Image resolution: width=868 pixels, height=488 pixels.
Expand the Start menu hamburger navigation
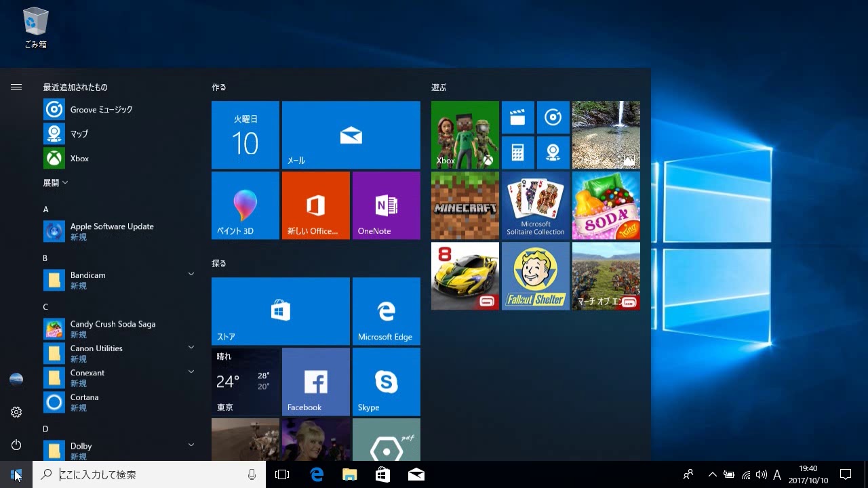[16, 87]
